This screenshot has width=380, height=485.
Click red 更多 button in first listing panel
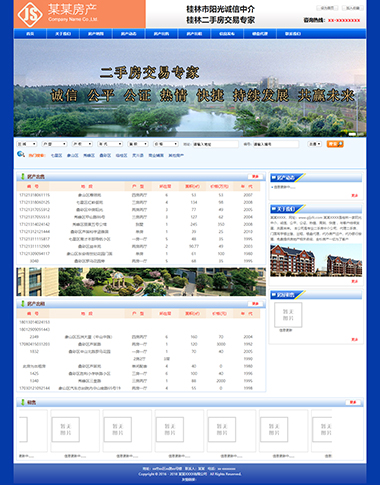tap(255, 176)
